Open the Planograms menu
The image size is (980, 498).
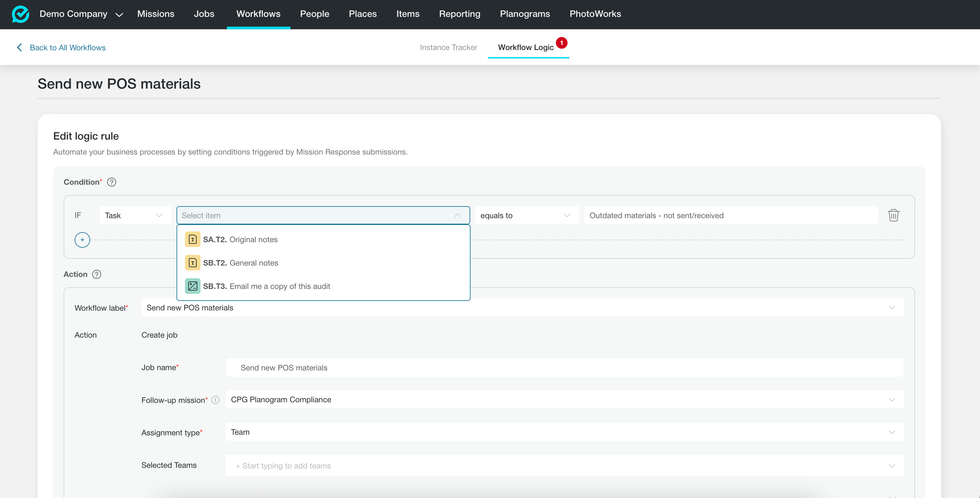(525, 14)
